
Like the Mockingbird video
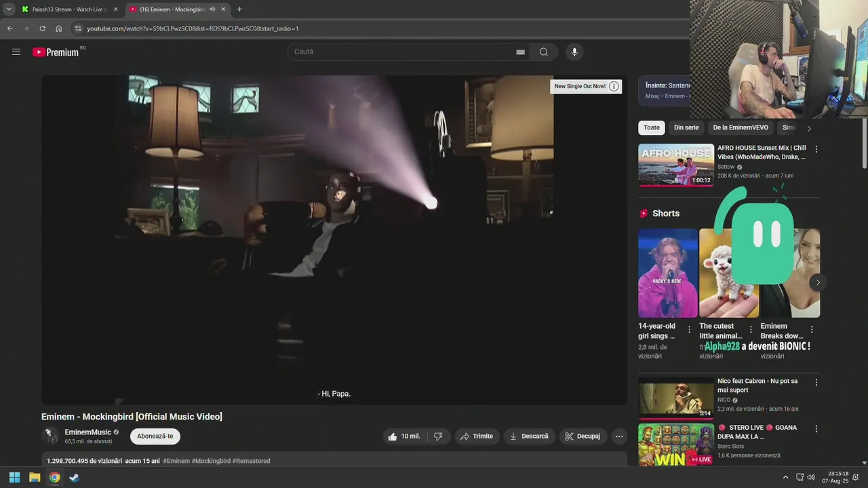[404, 436]
